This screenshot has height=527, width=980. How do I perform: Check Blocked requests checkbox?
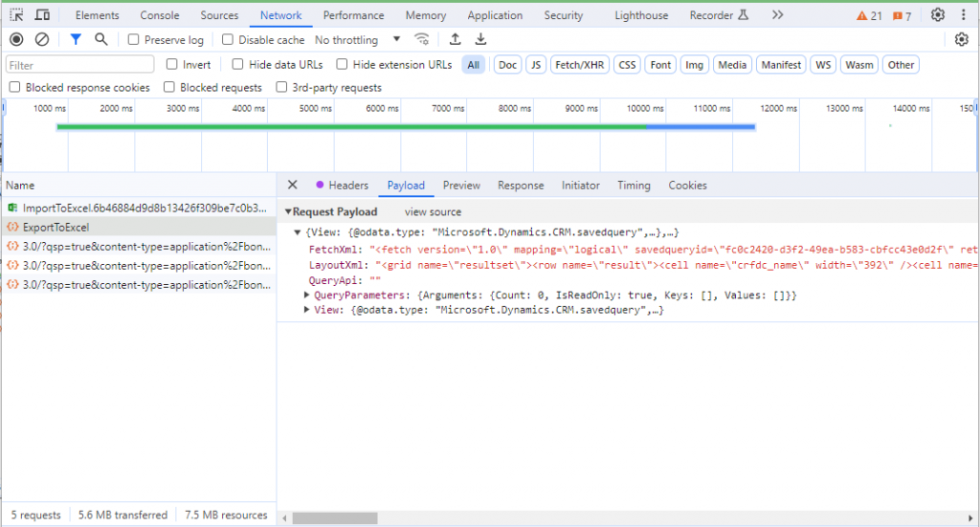[169, 87]
